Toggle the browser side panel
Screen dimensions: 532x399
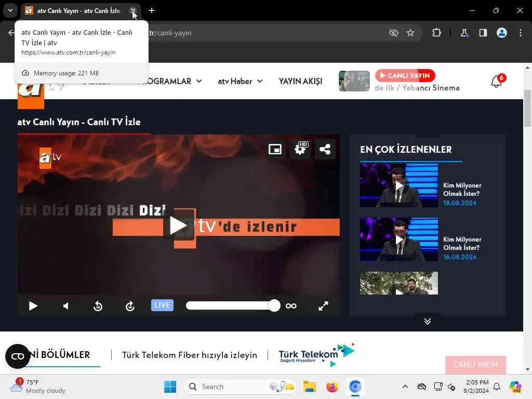pyautogui.click(x=483, y=33)
